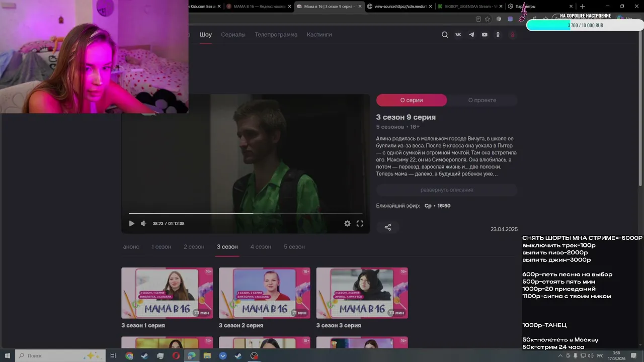Open video player settings gear
Image resolution: width=644 pixels, height=362 pixels.
[x=347, y=224]
